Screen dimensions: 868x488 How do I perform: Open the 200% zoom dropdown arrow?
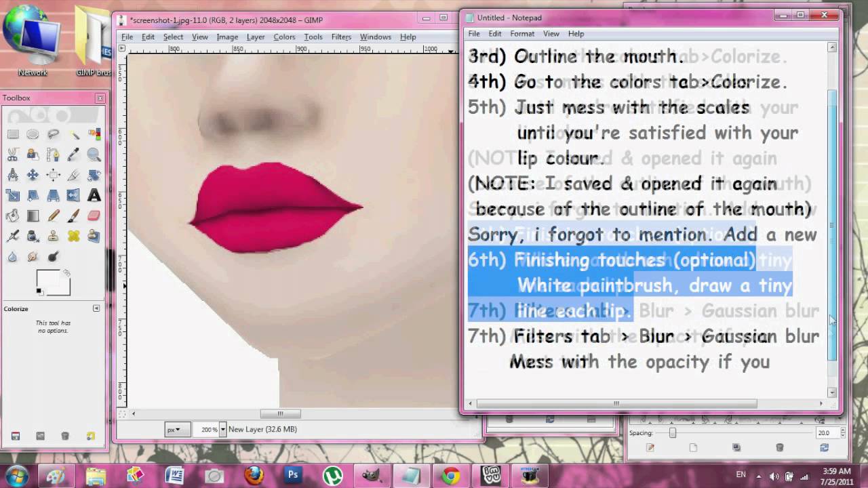[x=222, y=429]
